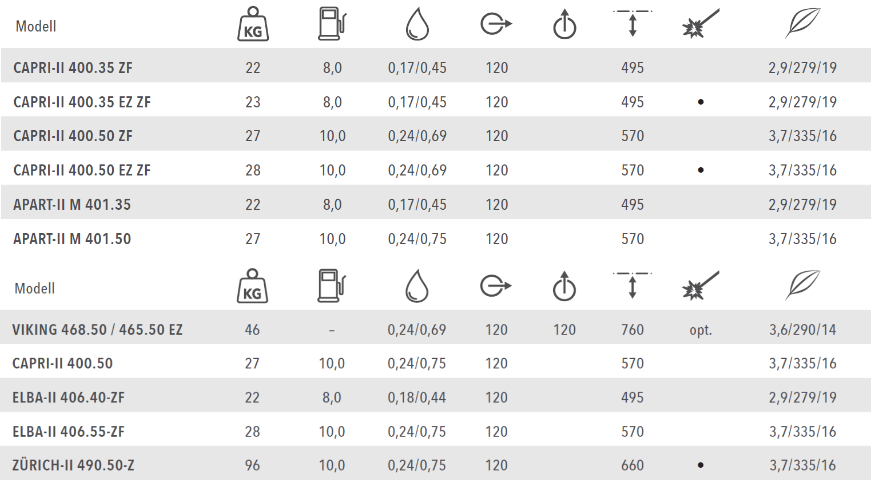Select the ELBA-II 406.40-ZF model name
Screen dimensions: 871x480
click(69, 397)
